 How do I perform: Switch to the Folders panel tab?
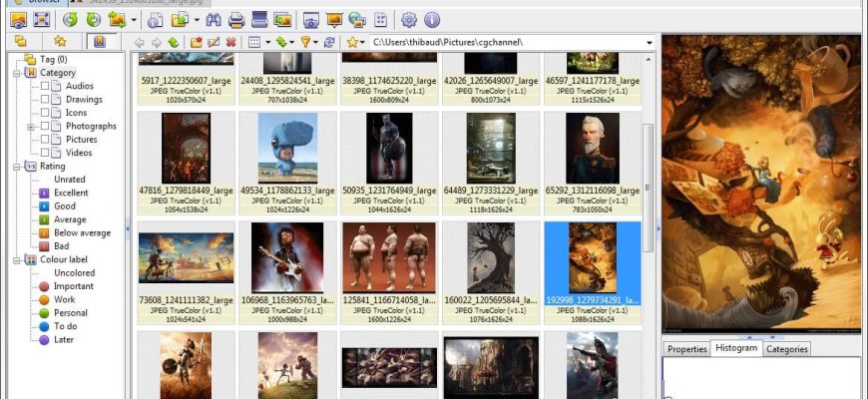[x=21, y=41]
